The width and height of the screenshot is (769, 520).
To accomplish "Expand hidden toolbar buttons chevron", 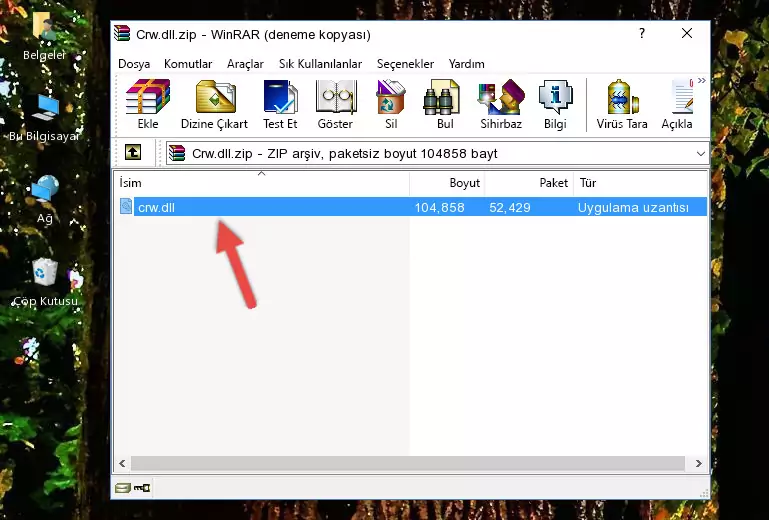I will pos(702,81).
